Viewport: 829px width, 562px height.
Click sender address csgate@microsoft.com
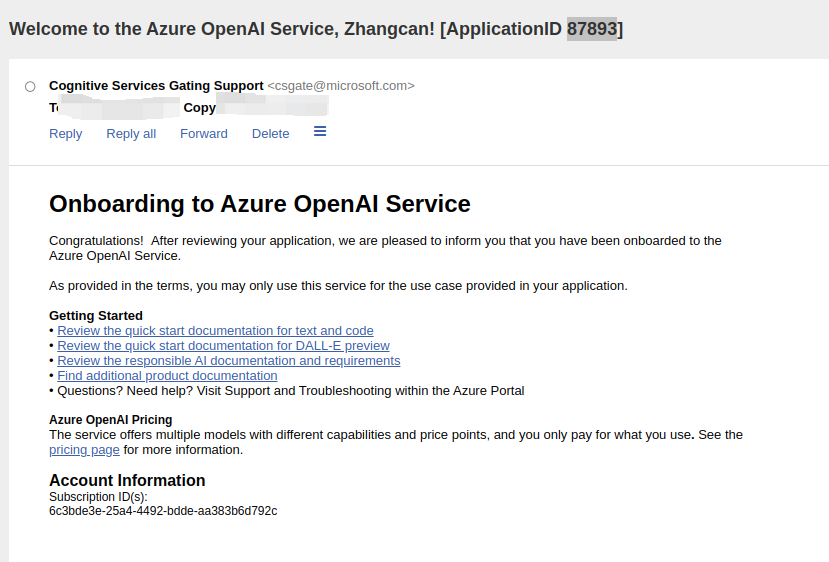(341, 86)
